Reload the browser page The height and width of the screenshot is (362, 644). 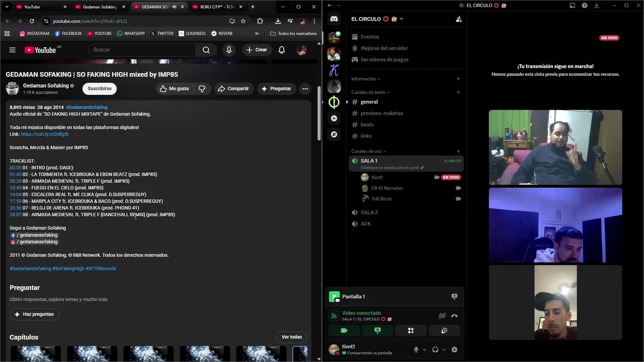coord(32,21)
